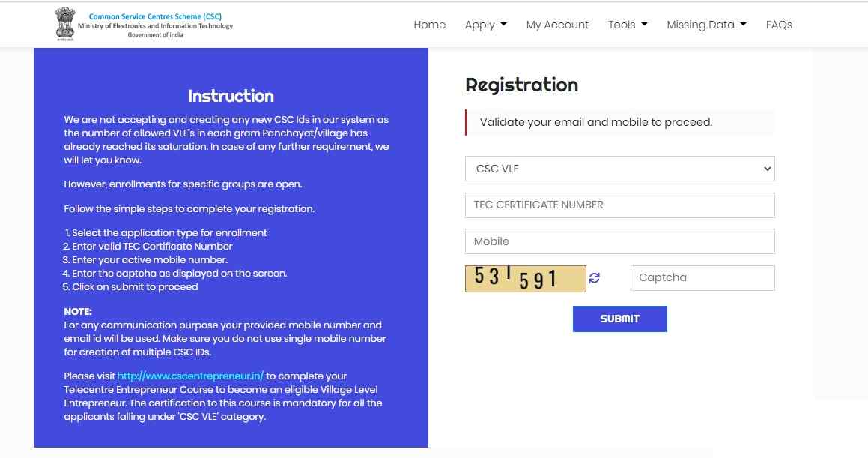This screenshot has height=458, width=868.
Task: Open My Account from the top menu
Action: (x=557, y=25)
